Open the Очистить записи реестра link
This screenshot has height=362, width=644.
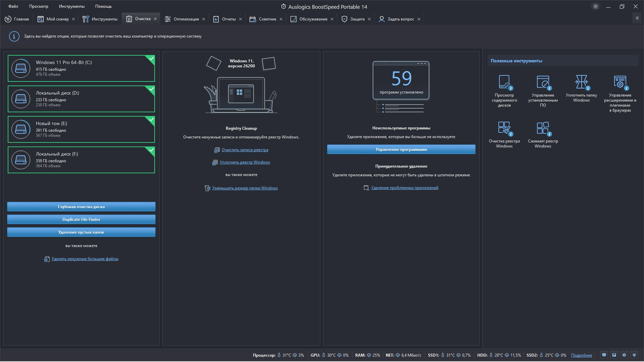click(245, 150)
